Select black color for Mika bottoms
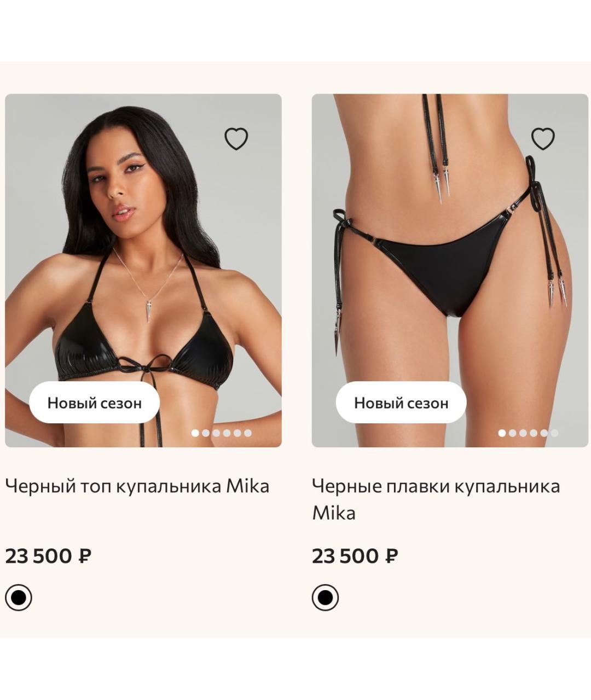The height and width of the screenshot is (700, 591). [x=325, y=597]
